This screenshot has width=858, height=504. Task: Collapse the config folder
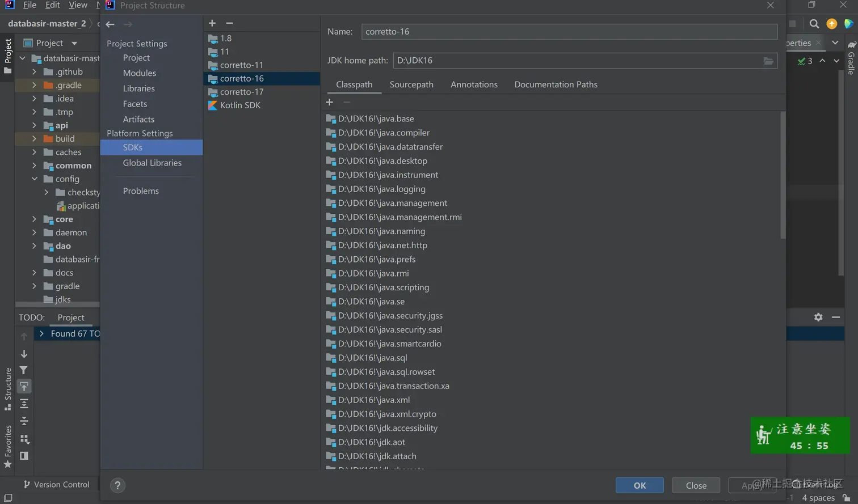(35, 179)
